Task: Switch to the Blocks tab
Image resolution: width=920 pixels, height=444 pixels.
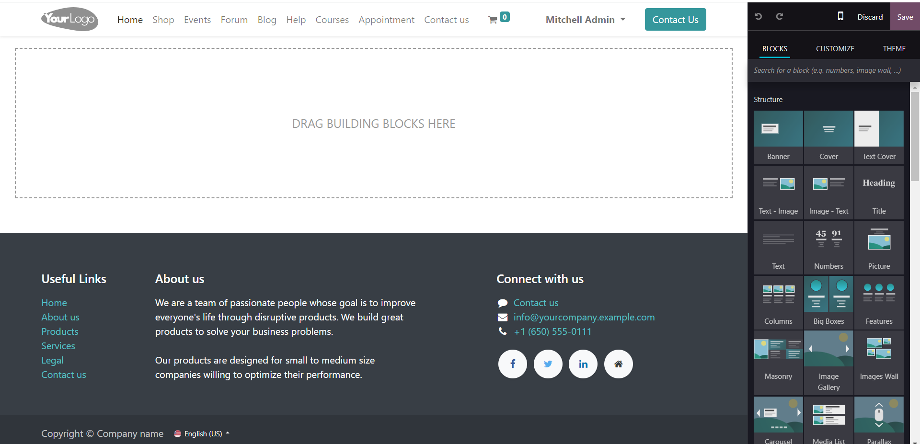Action: coord(774,49)
